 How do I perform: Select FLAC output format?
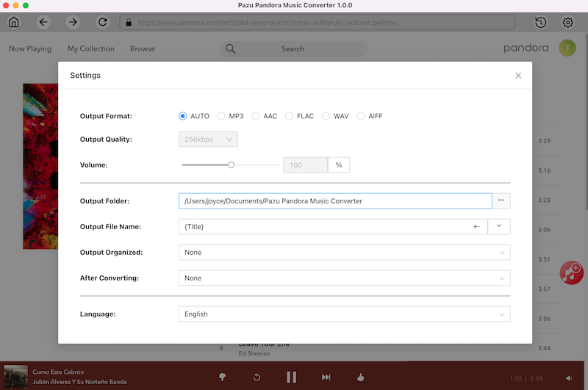pyautogui.click(x=290, y=116)
